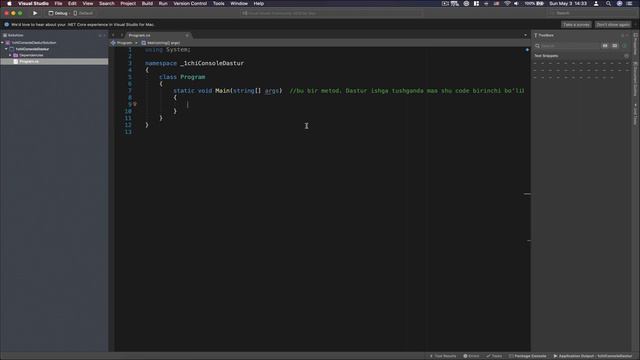This screenshot has height=360, width=640.
Task: Open the Debug configuration selector
Action: click(58, 13)
